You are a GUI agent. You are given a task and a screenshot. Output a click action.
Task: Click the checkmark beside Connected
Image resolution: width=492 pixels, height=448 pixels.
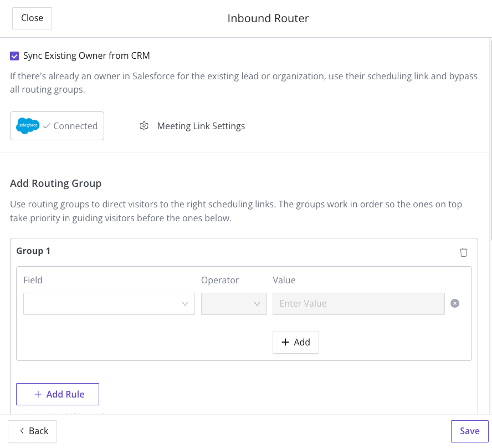[47, 126]
